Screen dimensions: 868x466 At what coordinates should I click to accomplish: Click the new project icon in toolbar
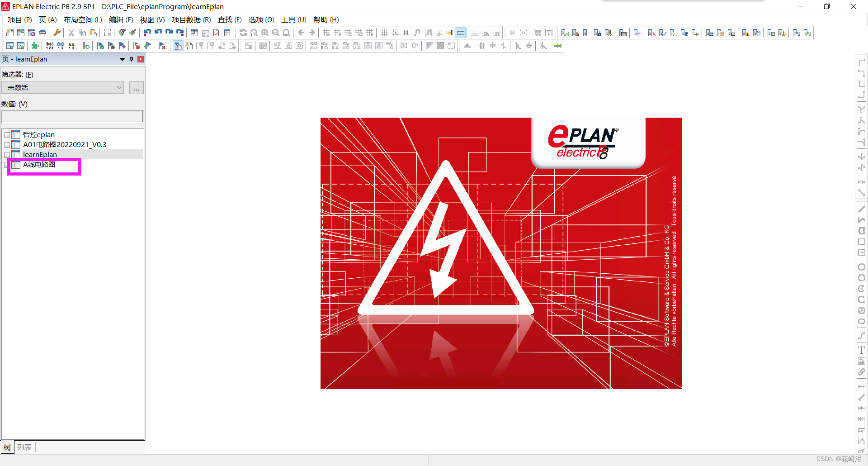[x=9, y=33]
